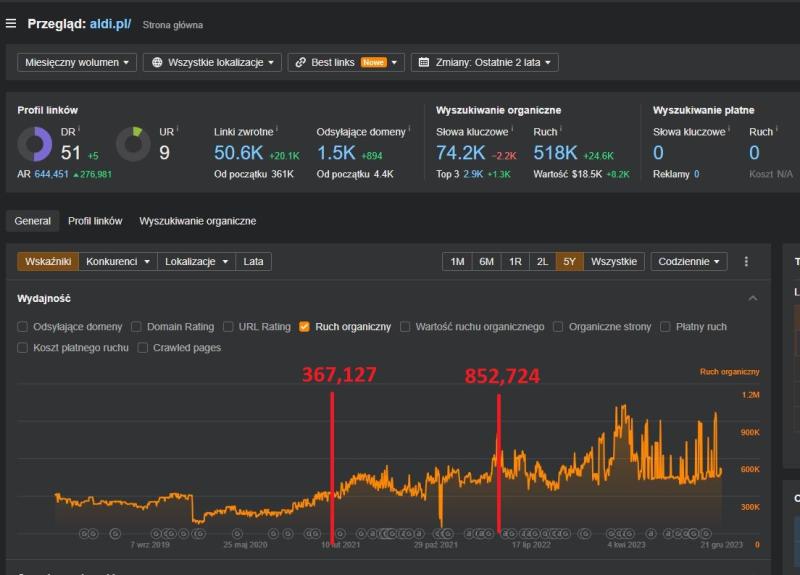The width and height of the screenshot is (800, 575).
Task: Click the DR donut chart icon
Action: tap(35, 145)
